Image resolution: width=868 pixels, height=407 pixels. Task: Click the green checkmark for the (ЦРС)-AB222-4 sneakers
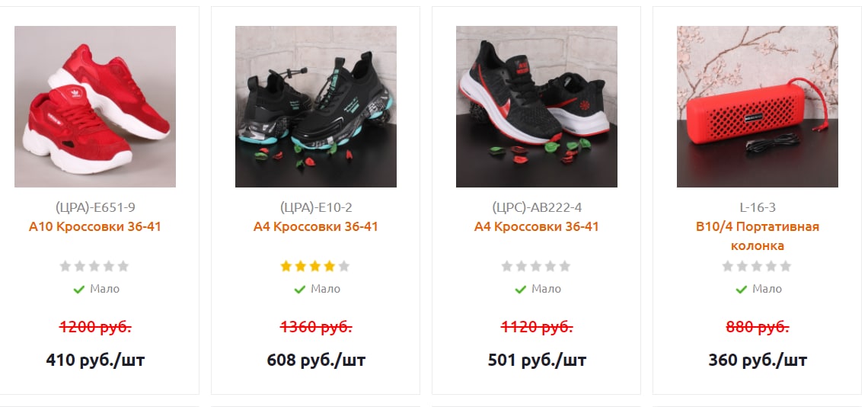tap(520, 290)
